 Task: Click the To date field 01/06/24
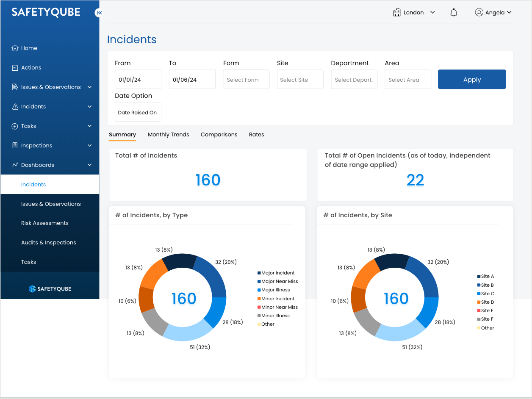(192, 79)
